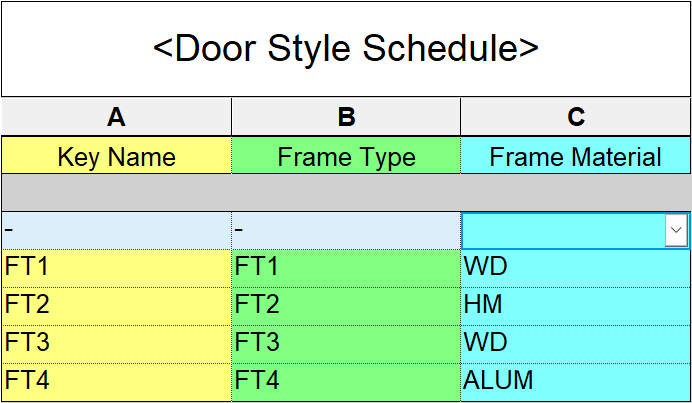Screen dimensions: 692x403
Task: Select column A header
Action: 116,117
